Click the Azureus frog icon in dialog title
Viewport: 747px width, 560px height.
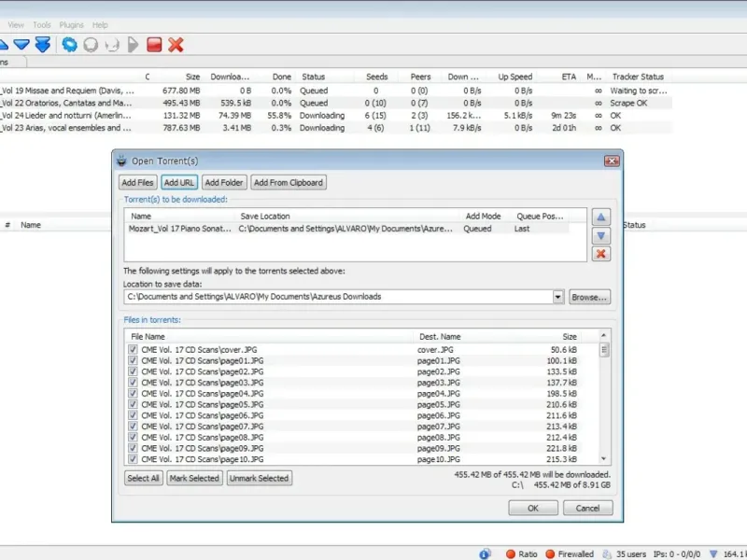(x=121, y=161)
